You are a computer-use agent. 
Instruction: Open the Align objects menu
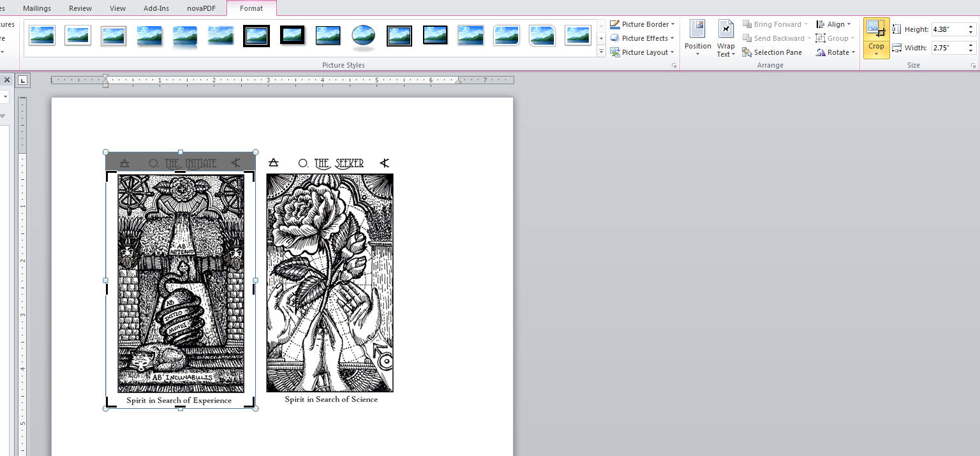coord(833,24)
